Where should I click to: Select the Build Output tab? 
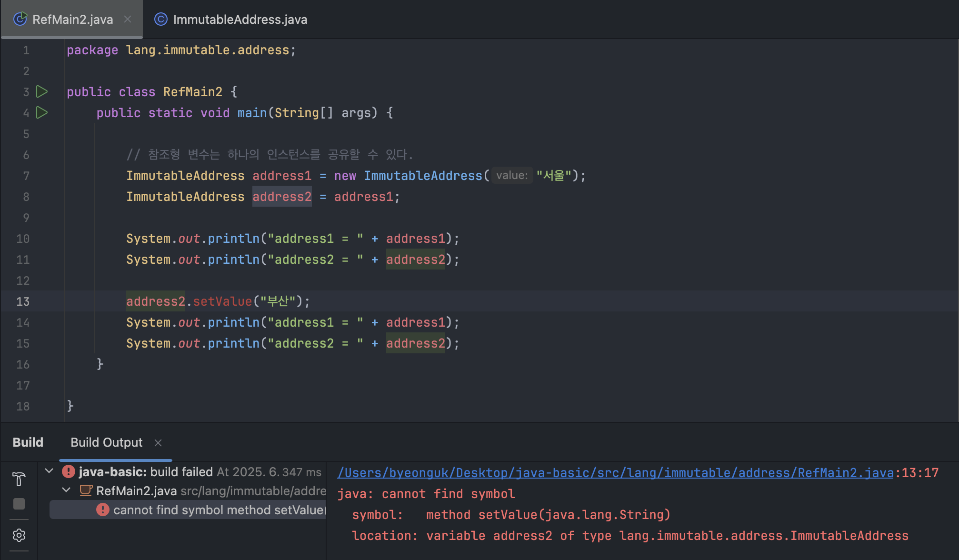coord(106,442)
